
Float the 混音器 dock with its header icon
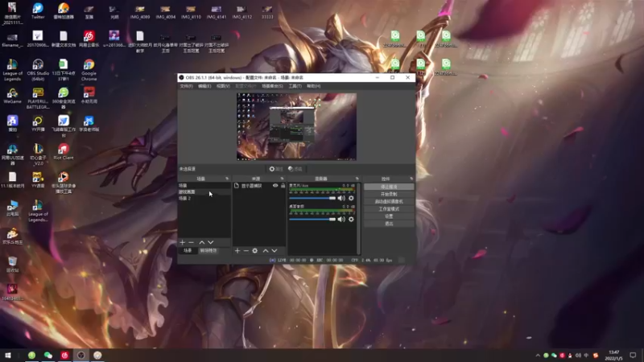pyautogui.click(x=357, y=179)
